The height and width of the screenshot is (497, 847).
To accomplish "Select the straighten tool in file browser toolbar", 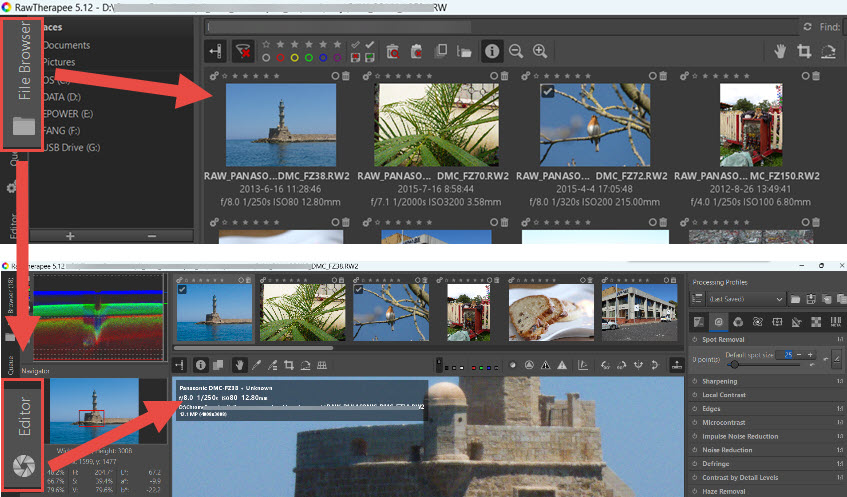I will (828, 51).
